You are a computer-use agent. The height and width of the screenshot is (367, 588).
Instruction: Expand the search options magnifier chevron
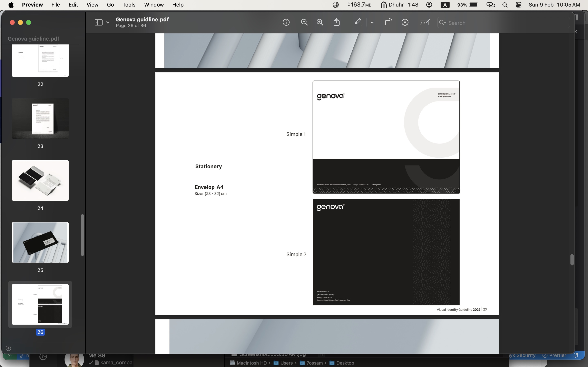click(443, 23)
